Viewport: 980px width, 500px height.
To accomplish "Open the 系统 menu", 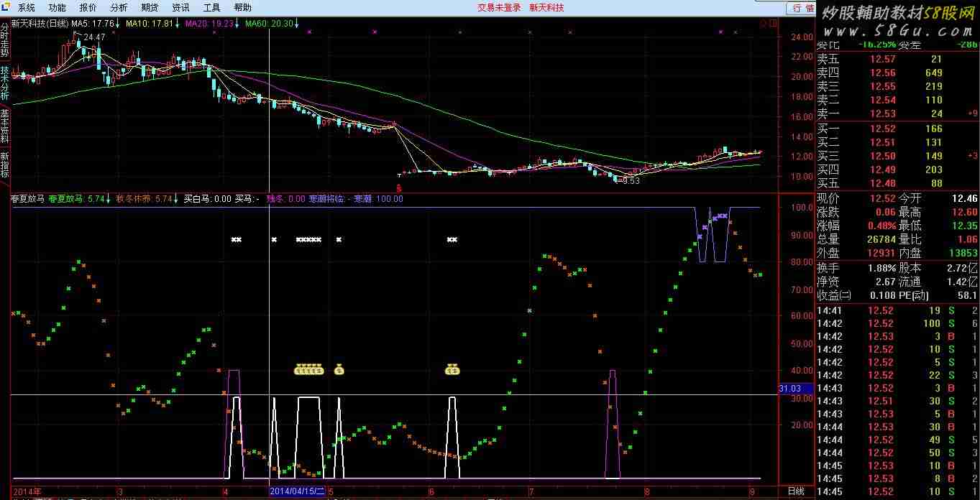I will 27,8.
